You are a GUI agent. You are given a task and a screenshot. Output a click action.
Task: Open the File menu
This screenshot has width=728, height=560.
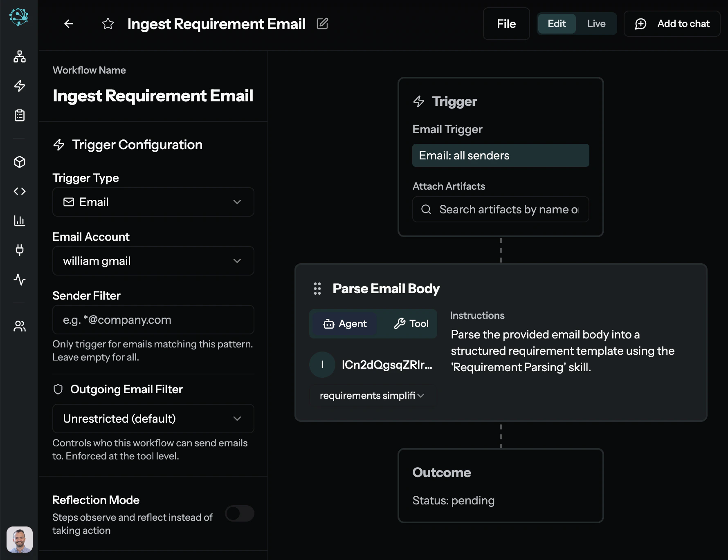(x=506, y=24)
